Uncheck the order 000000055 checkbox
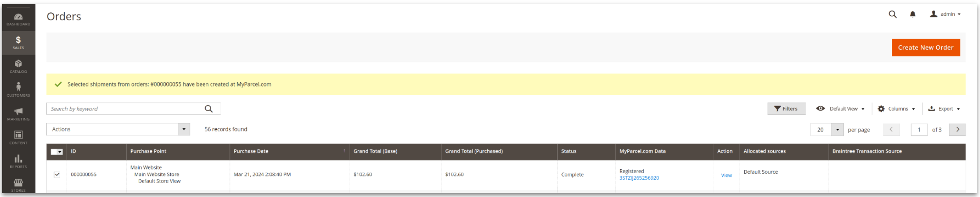 [57, 175]
